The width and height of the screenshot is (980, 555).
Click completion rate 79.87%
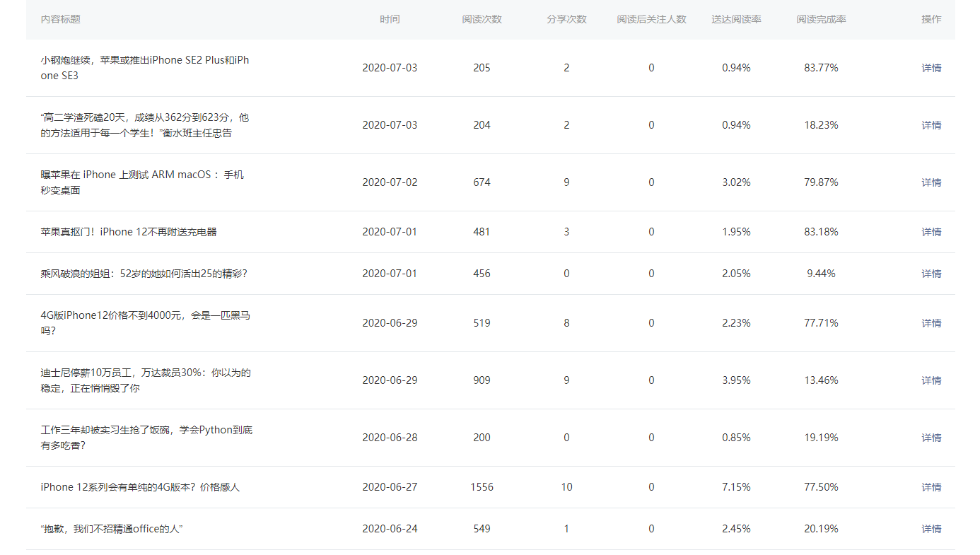point(821,182)
